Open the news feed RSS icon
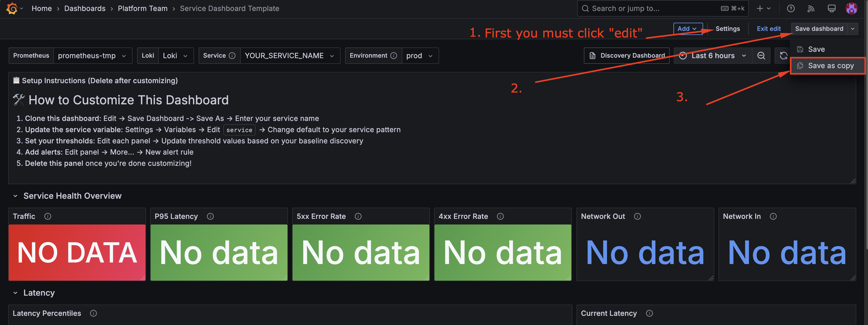 pyautogui.click(x=811, y=8)
